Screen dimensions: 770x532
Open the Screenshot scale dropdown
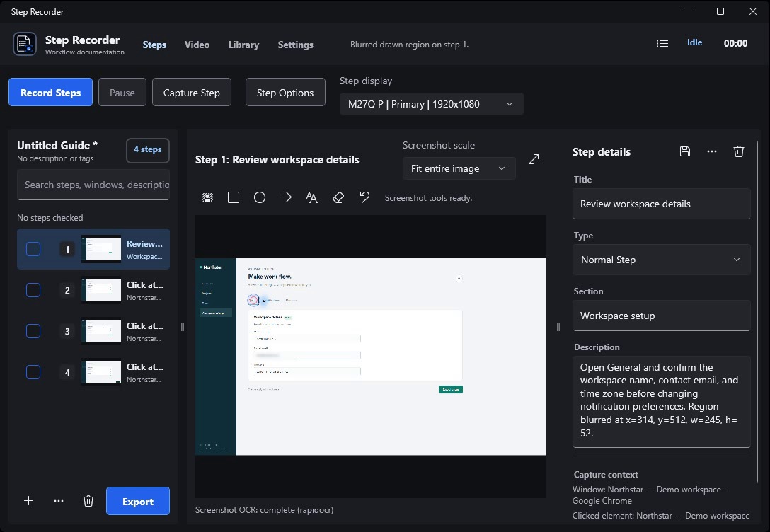(459, 168)
